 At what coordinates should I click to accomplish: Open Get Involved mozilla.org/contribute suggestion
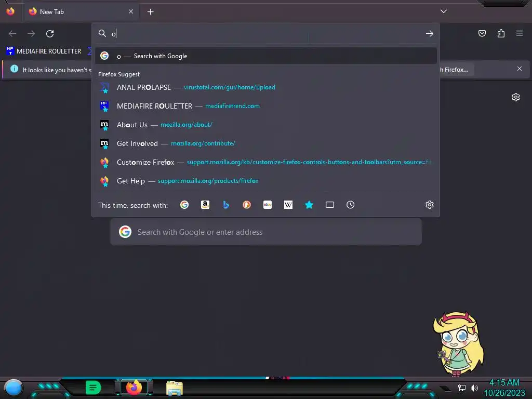(x=265, y=143)
